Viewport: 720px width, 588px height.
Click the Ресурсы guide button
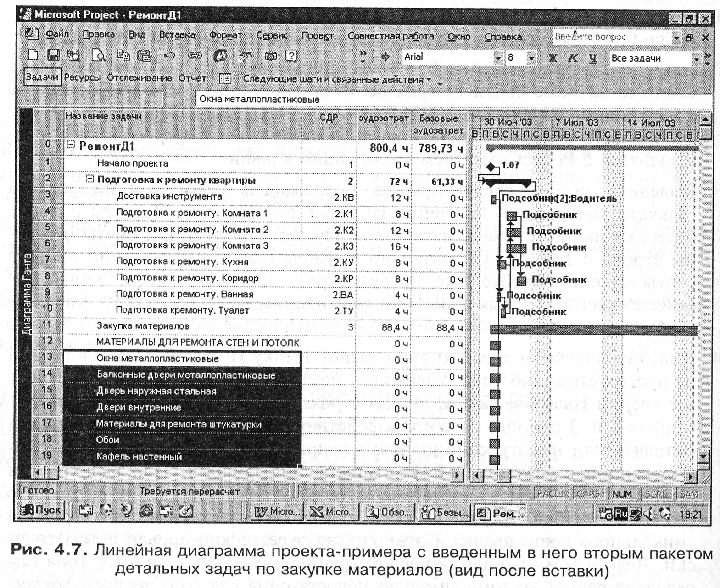pos(83,78)
